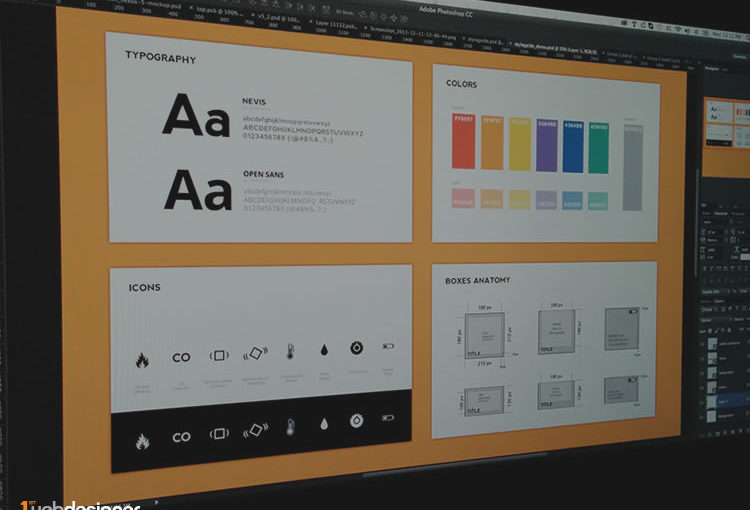Viewport: 750px width, 510px height.
Task: Hide the highlighted layer using its eye icon
Action: tap(704, 398)
